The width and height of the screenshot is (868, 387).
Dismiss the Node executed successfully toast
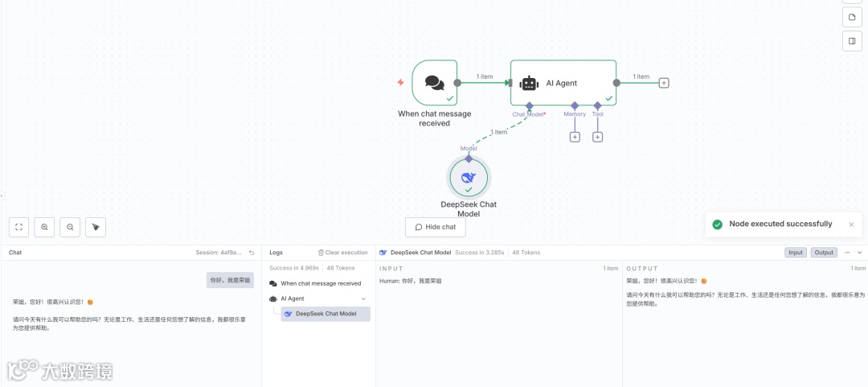pyautogui.click(x=851, y=224)
